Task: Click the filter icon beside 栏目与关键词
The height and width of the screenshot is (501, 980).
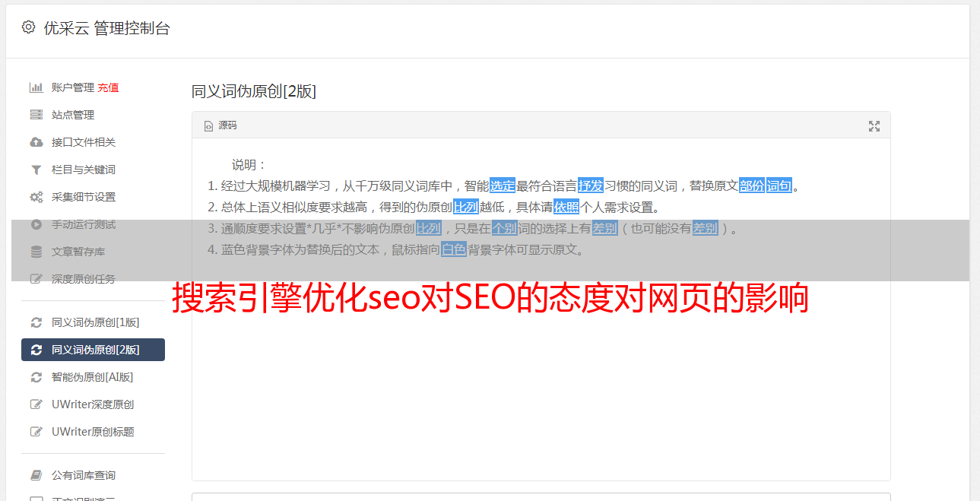Action: click(x=36, y=170)
